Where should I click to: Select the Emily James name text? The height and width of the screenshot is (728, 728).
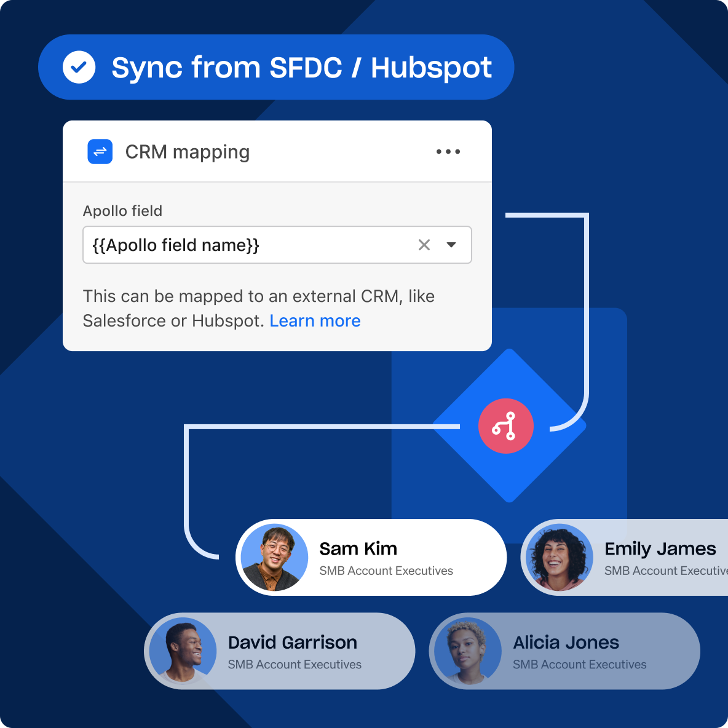(660, 548)
